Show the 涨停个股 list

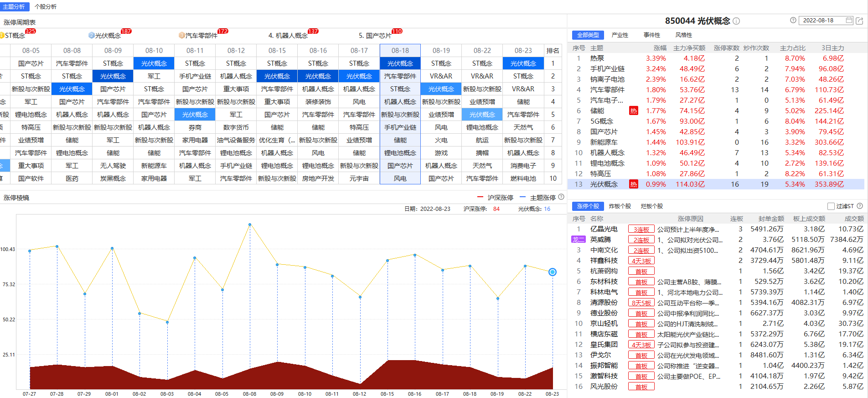[x=588, y=206]
